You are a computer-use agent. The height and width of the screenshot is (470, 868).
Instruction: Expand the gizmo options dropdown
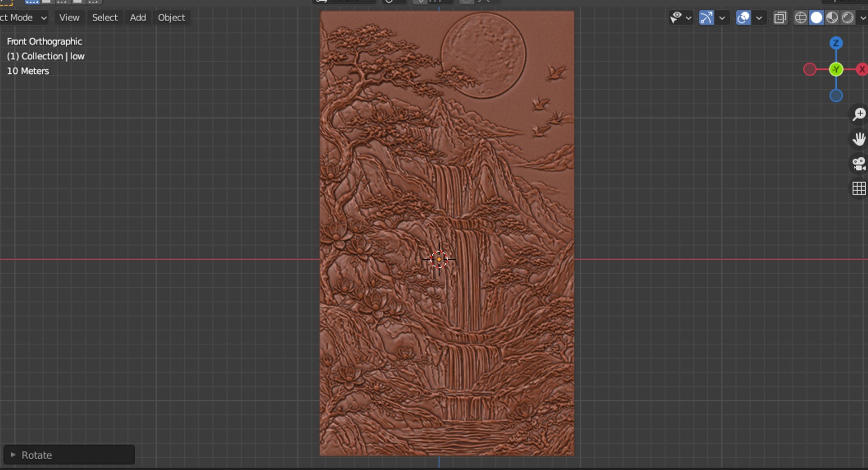(722, 18)
